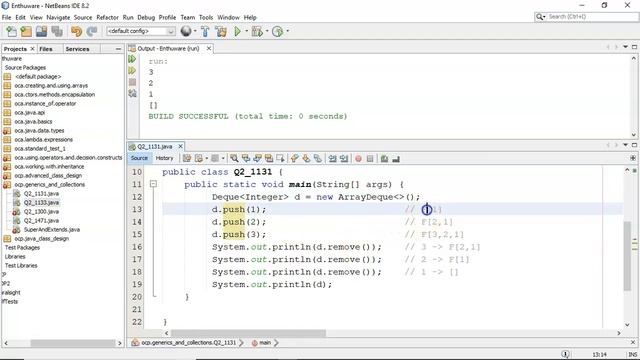Viewport: 640px width, 360px height.
Task: Click the red Start Macro Recording icon
Action: [x=358, y=159]
